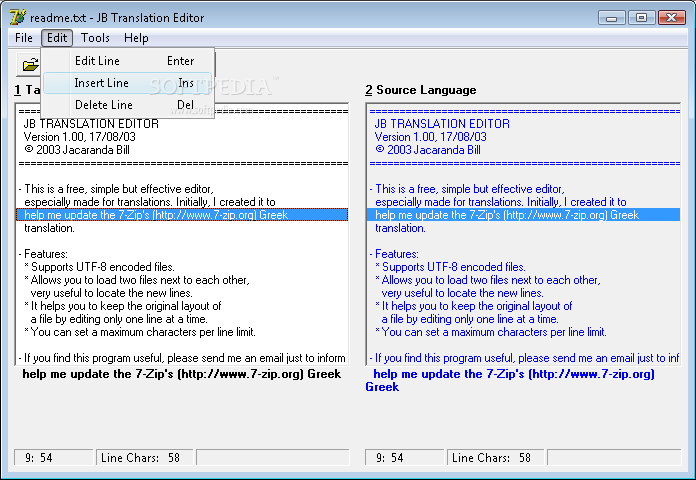
Task: Close the open Edit menu
Action: coord(57,38)
